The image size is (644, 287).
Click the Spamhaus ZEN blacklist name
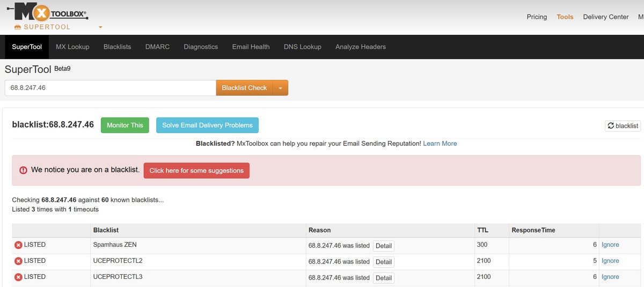point(115,245)
